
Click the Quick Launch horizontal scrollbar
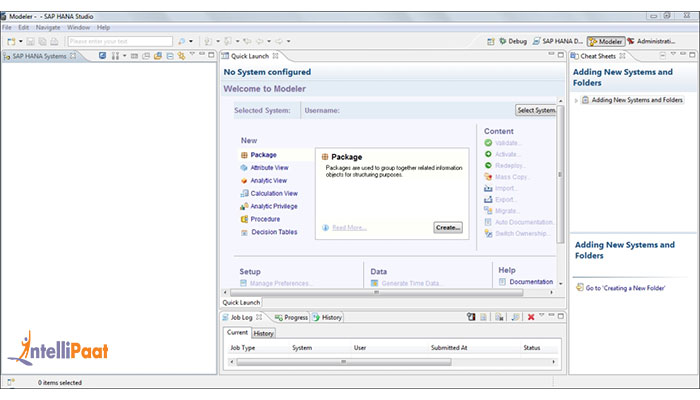tap(376, 292)
